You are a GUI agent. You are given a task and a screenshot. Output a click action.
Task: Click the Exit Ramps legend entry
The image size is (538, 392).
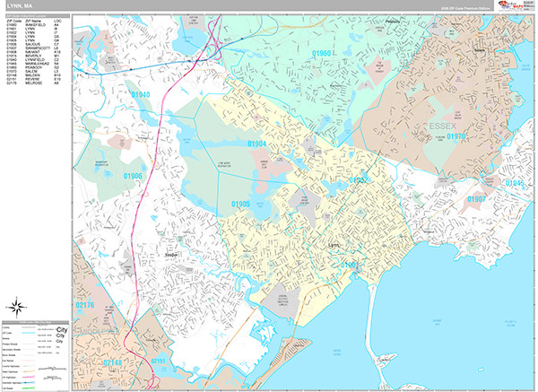[x=19, y=361]
